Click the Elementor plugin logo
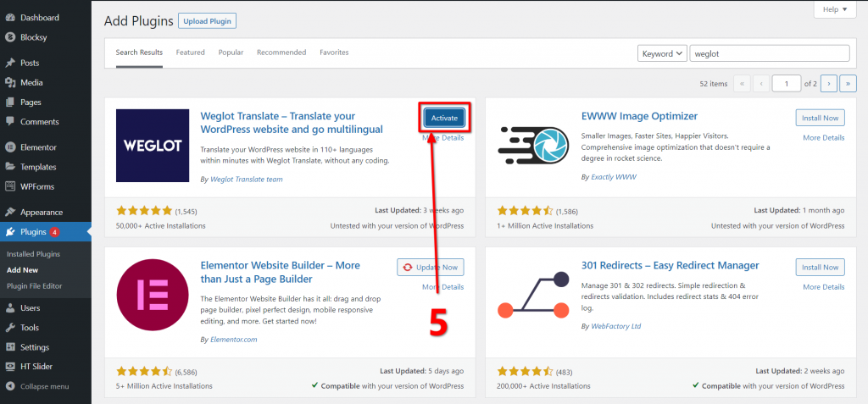This screenshot has height=404, width=868. click(x=153, y=295)
